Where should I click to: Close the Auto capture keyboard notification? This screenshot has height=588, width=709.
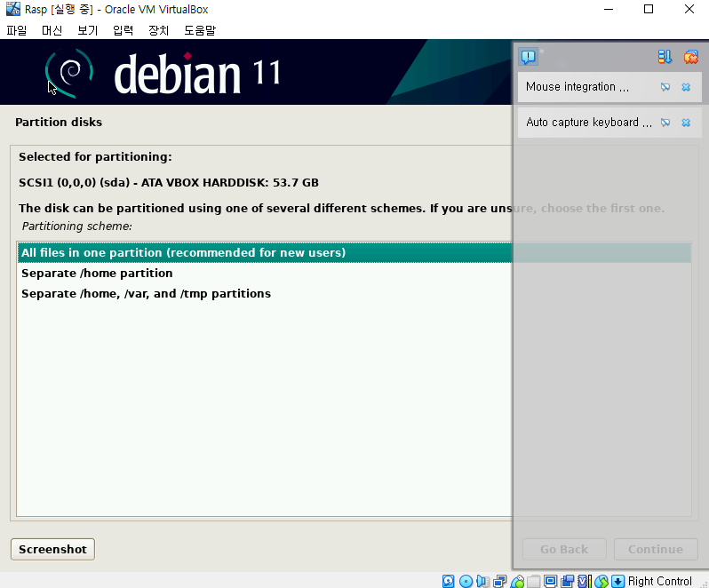(686, 123)
